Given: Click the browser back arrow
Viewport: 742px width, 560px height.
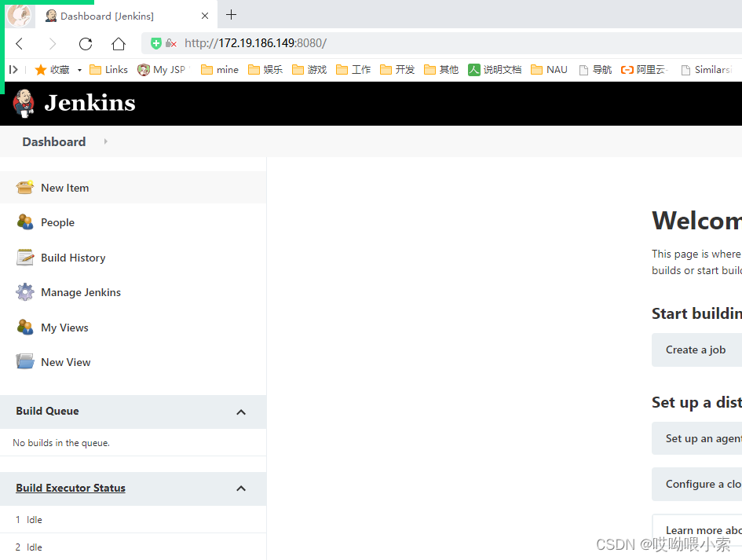Looking at the screenshot, I should (20, 44).
